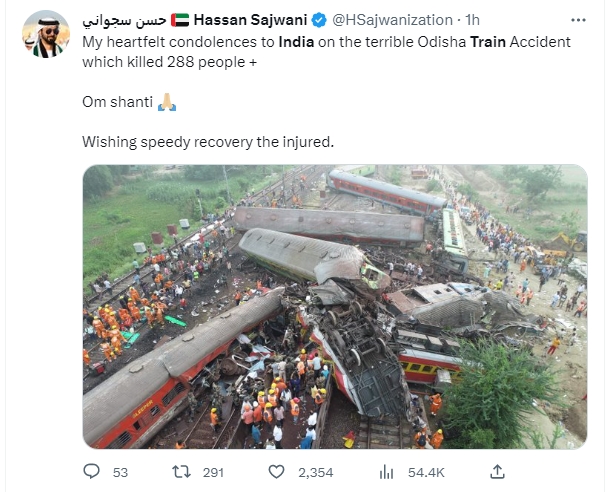This screenshot has height=492, width=607.
Task: Open the reply comment icon
Action: click(x=92, y=471)
